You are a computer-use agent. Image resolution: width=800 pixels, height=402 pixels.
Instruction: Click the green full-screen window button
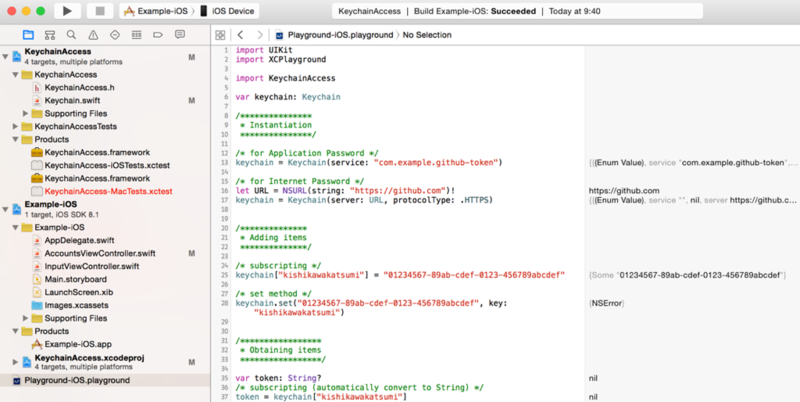point(40,11)
